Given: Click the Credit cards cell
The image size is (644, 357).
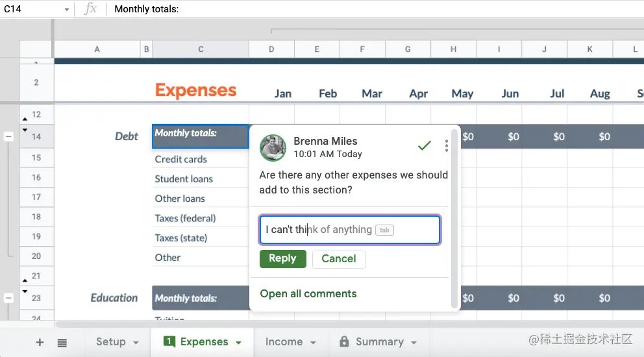Looking at the screenshot, I should pos(201,159).
